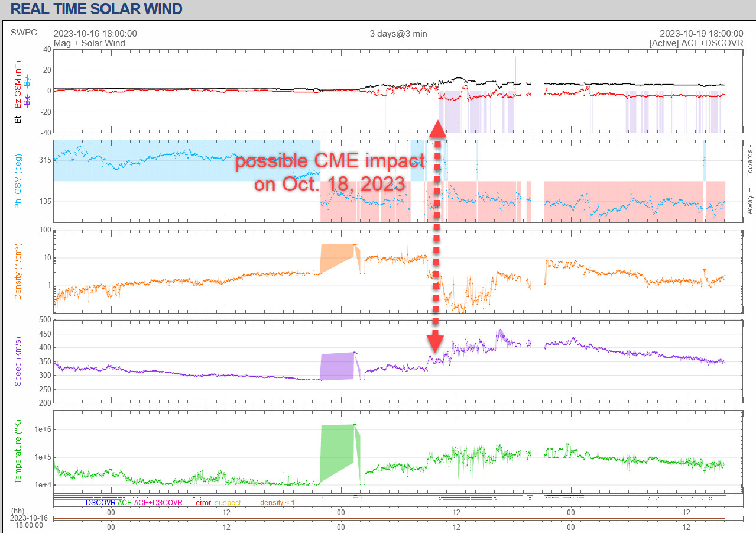Click the Temperature (°K) axis label
Image resolution: width=756 pixels, height=533 pixels.
tap(18, 451)
